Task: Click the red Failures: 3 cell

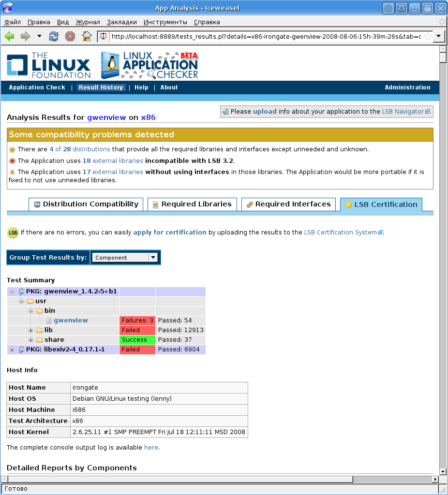Action: [137, 320]
